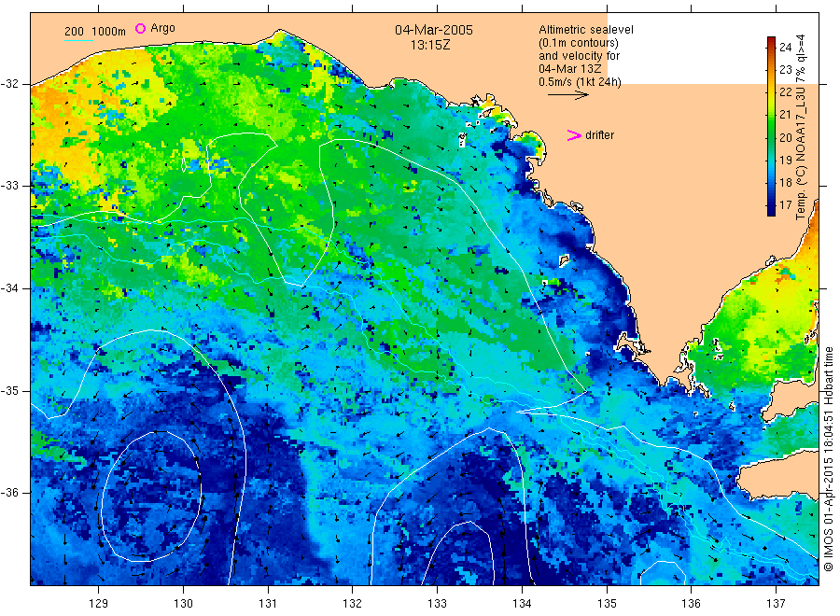This screenshot has height=616, width=840.
Task: Click the longitude label 134
Action: [522, 604]
